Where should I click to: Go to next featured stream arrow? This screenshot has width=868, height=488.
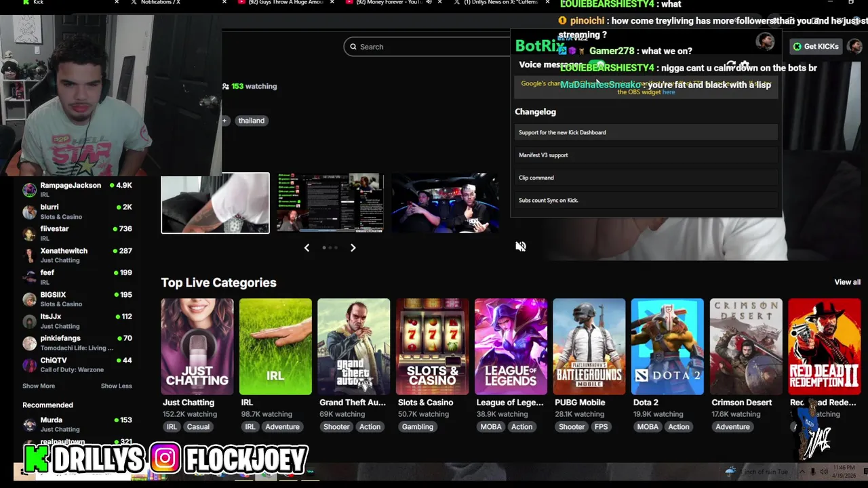click(353, 248)
